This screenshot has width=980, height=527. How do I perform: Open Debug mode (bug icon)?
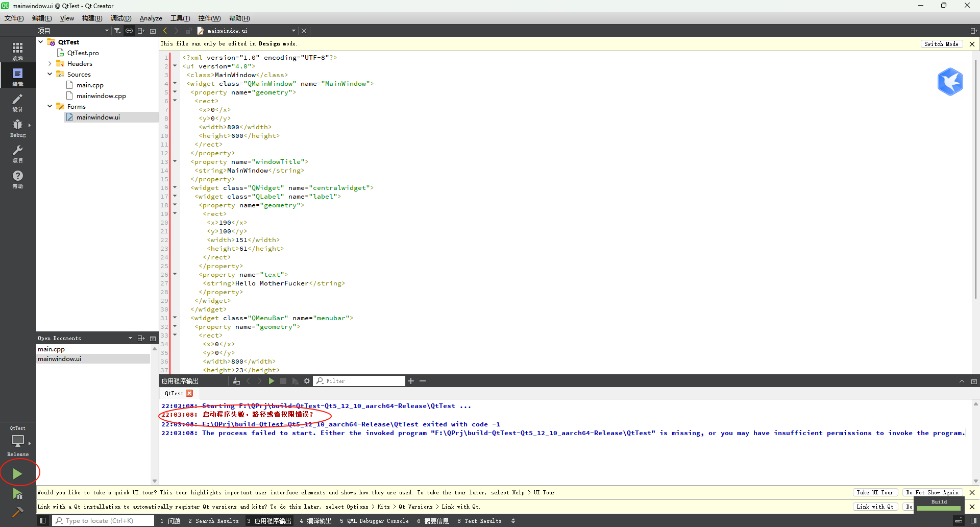click(x=18, y=127)
